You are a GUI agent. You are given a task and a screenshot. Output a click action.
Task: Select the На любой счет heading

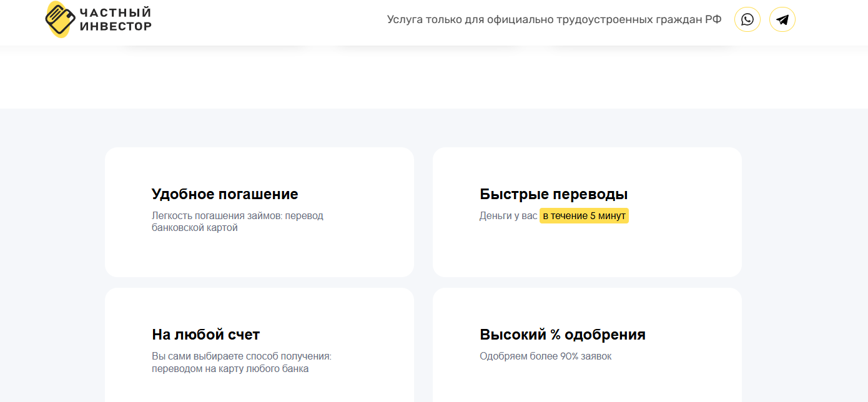tap(205, 335)
